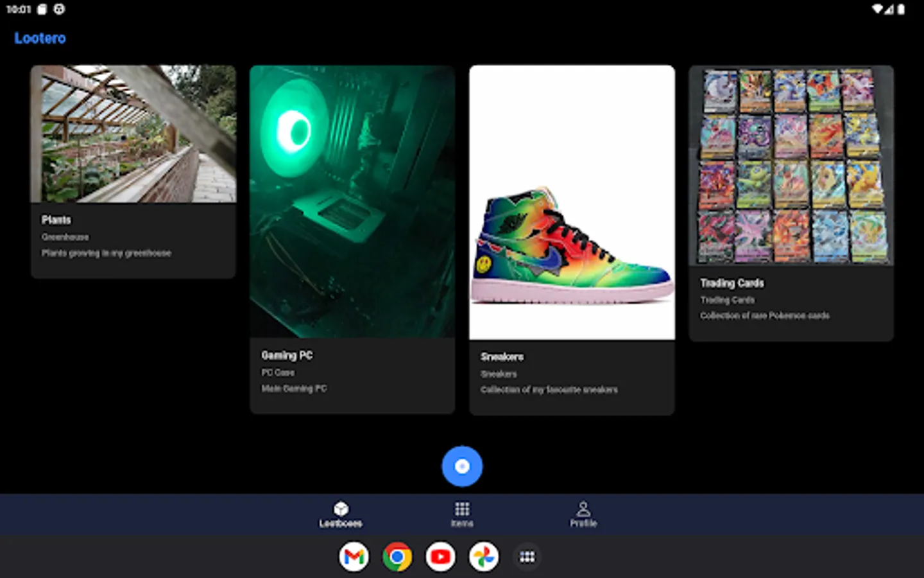Open the Plants greenhouse photo
Screen dimensions: 924x578
[x=133, y=134]
